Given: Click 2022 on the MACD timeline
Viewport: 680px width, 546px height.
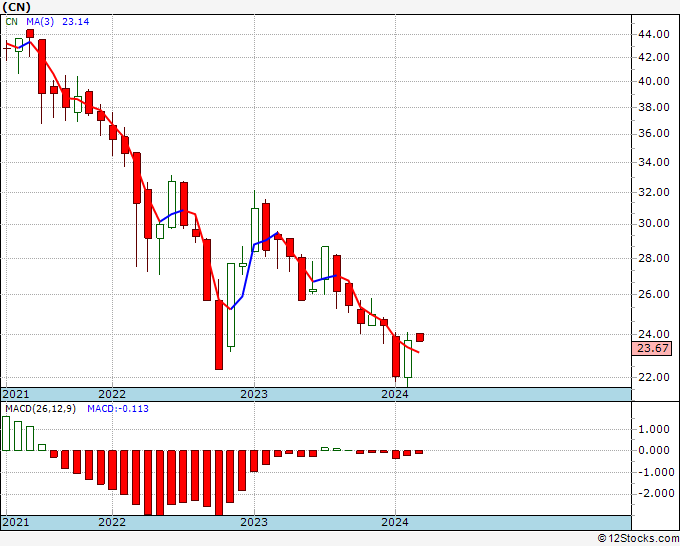Looking at the screenshot, I should point(112,522).
